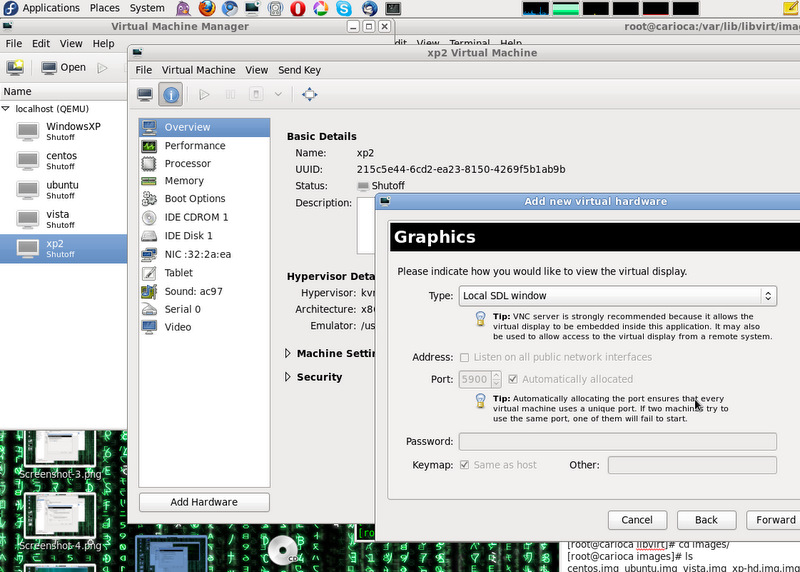800x572 pixels.
Task: Open the Send Key menu
Action: pyautogui.click(x=299, y=70)
